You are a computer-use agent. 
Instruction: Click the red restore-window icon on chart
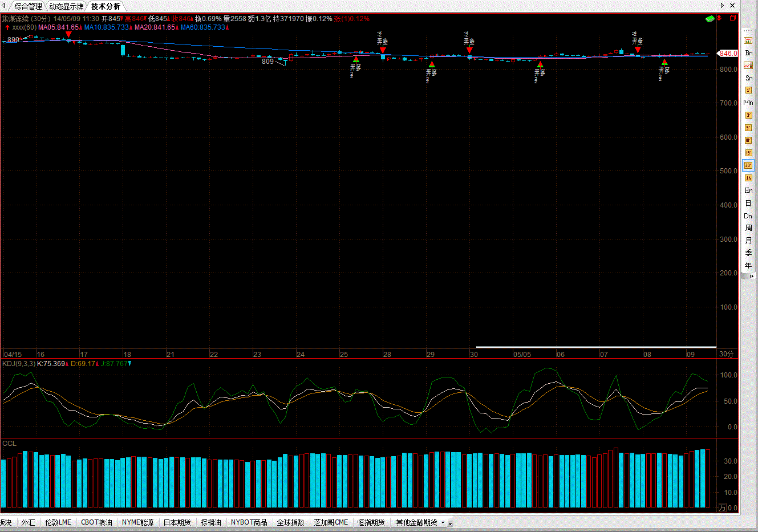point(733,18)
